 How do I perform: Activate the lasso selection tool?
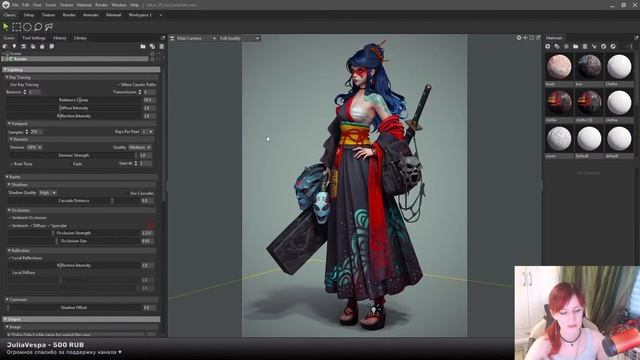click(x=38, y=27)
